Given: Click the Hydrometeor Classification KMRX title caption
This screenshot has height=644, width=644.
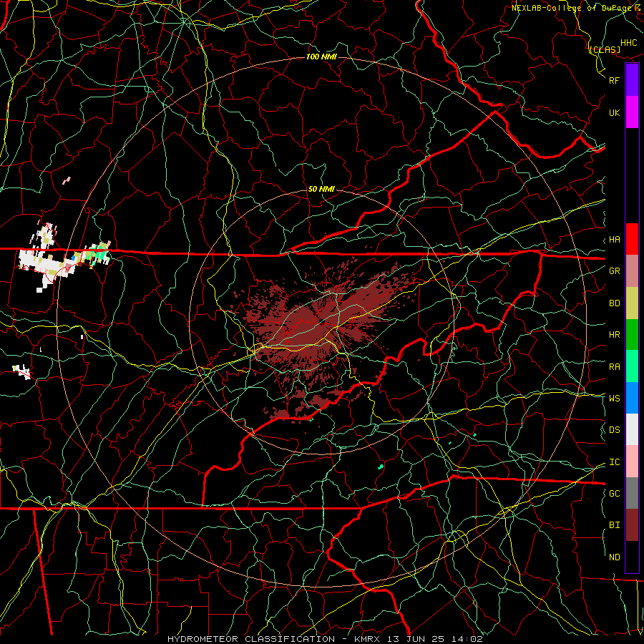Looking at the screenshot, I should pos(325,639).
